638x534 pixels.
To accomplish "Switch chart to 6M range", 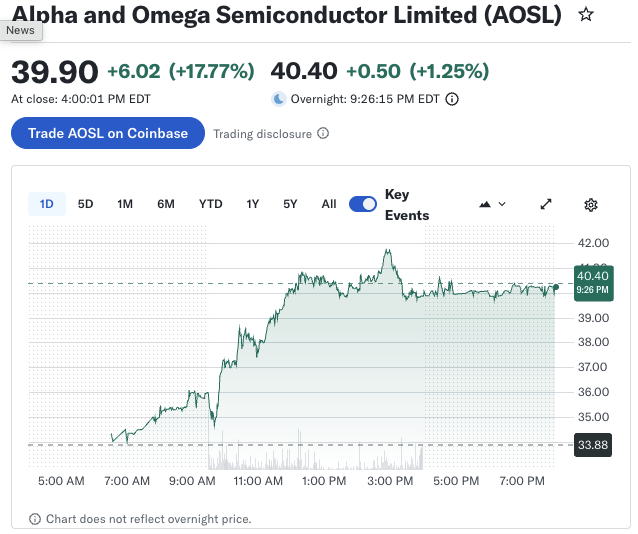I will 166,204.
